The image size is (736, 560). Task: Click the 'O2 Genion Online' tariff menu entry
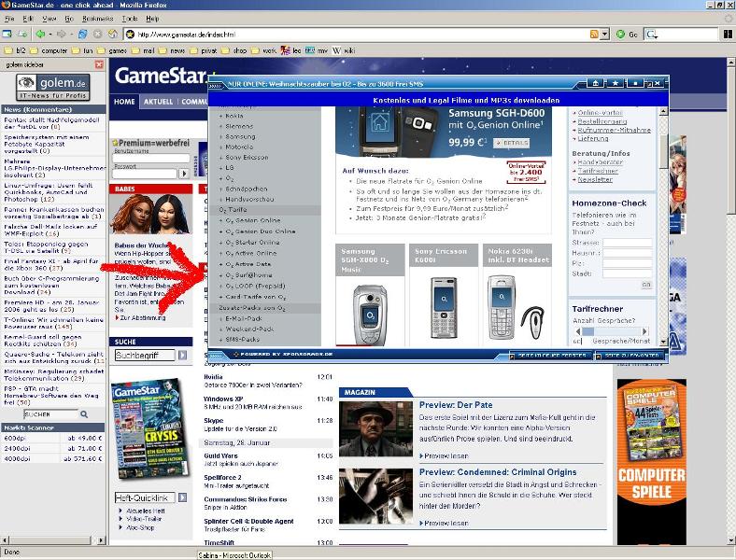[252, 220]
